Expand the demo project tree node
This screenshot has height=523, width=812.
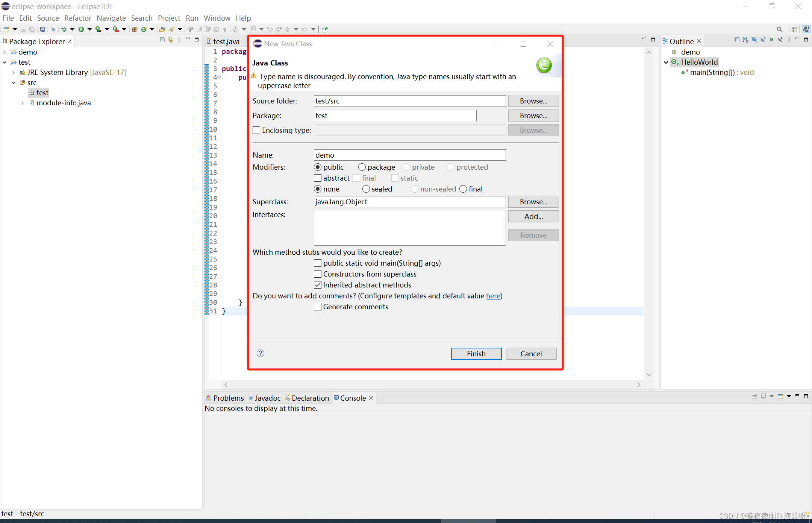tap(5, 52)
